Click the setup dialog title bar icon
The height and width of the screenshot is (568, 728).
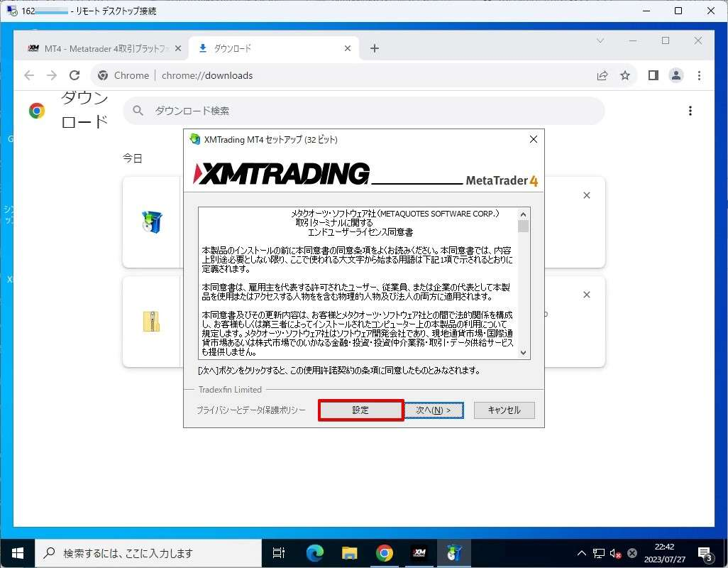pos(194,139)
